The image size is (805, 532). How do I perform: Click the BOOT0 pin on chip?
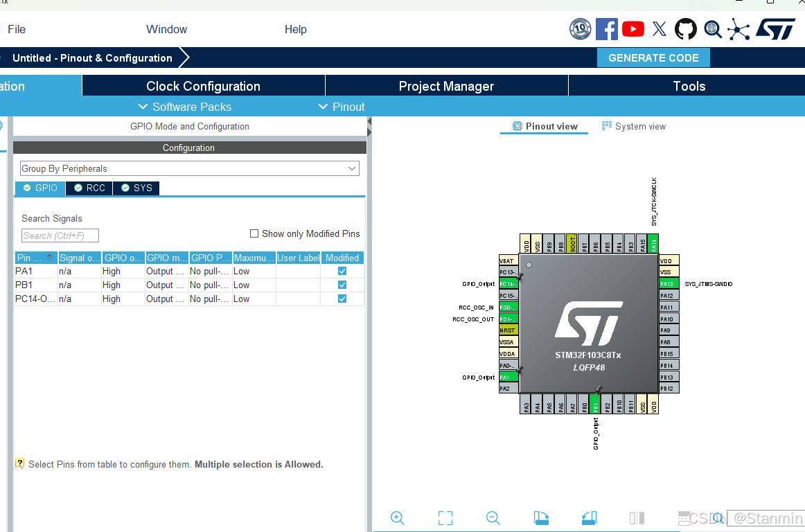coord(572,243)
